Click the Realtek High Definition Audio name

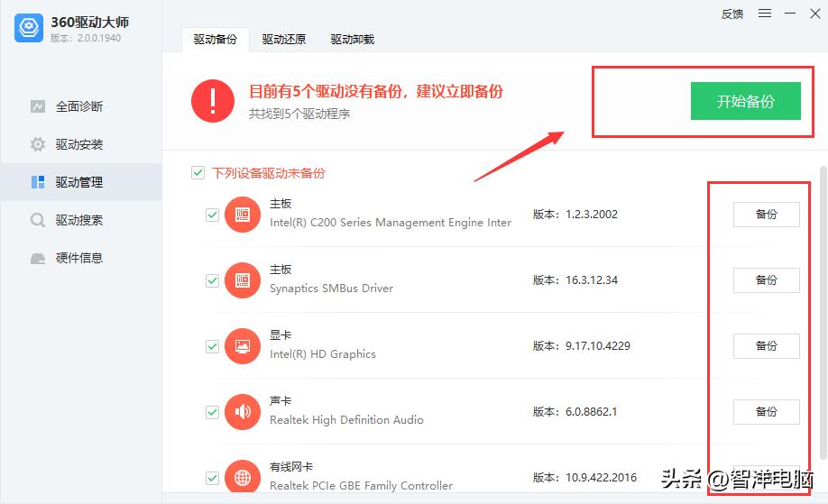click(346, 420)
